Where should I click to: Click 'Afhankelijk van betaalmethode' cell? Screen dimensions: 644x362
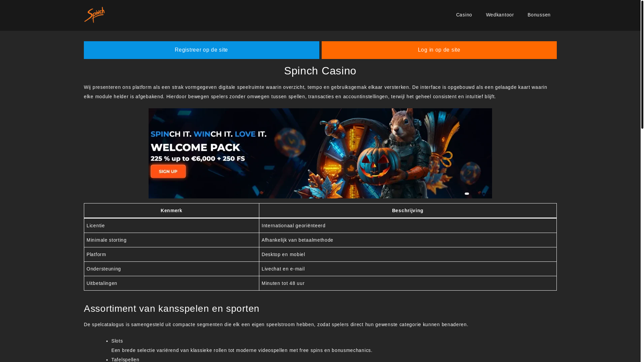click(408, 240)
